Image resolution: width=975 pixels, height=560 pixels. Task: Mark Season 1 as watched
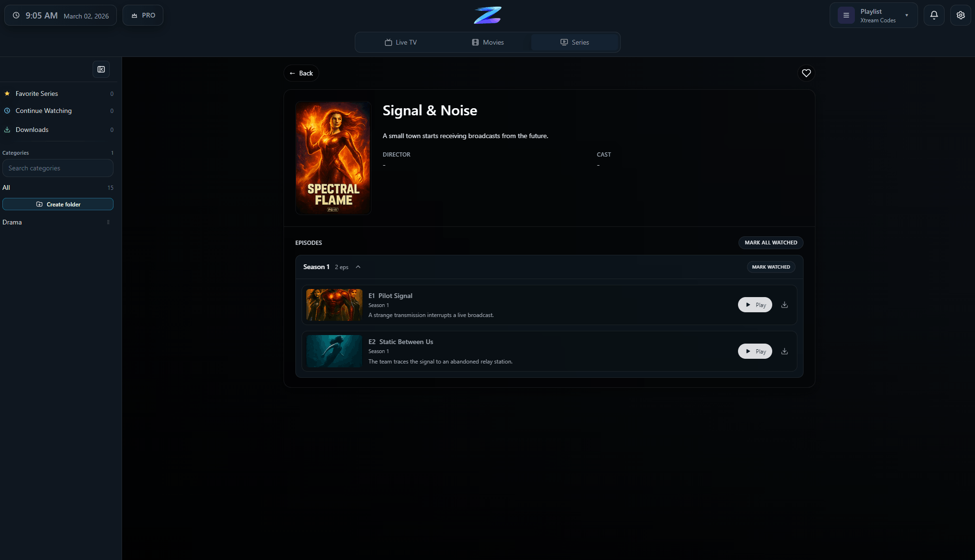770,267
